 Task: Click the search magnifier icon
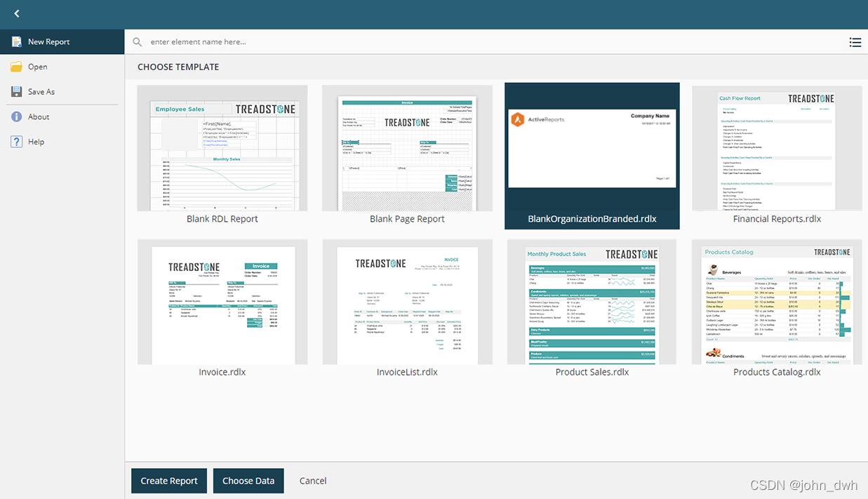tap(138, 42)
